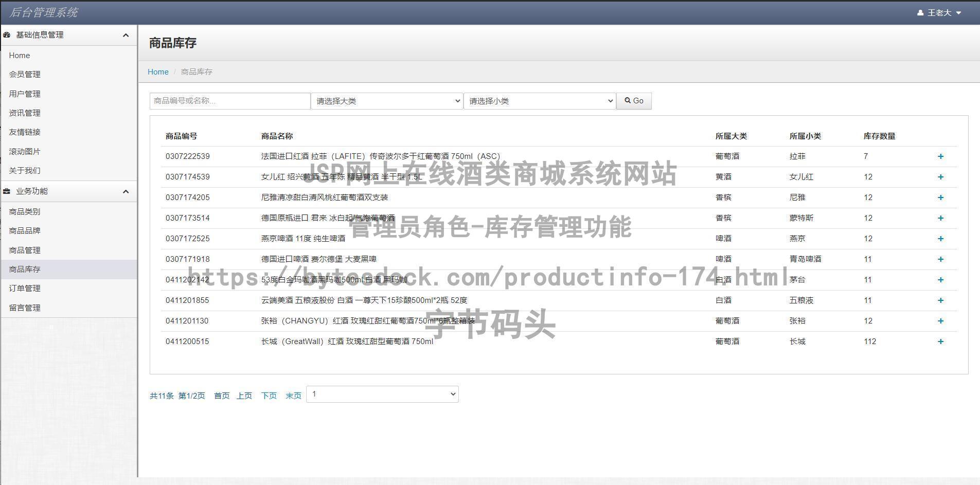This screenshot has width=980, height=485.
Task: Open the 请选择小类 subcategory dropdown
Action: click(x=540, y=101)
